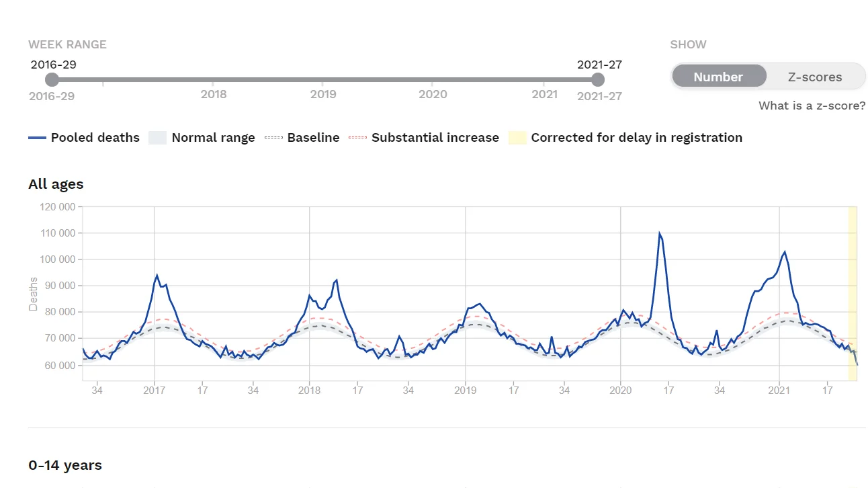Open the 'What is a z-score?' link
Viewport: 868px width, 488px height.
point(812,106)
